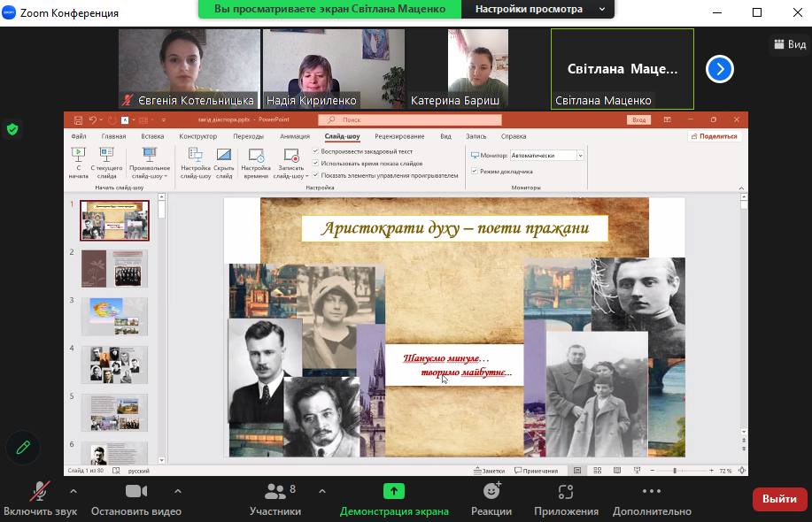Click the green pencil annotation icon
This screenshot has width=812, height=522.
tap(23, 448)
